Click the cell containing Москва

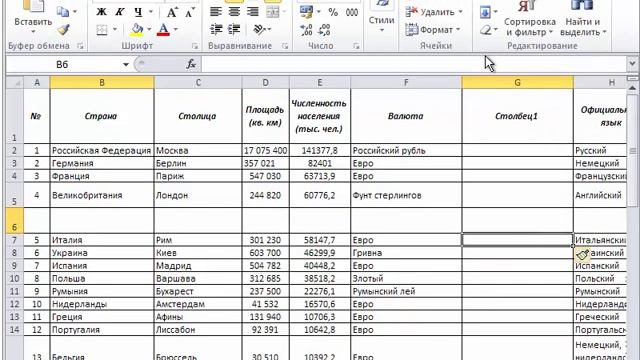(198, 151)
